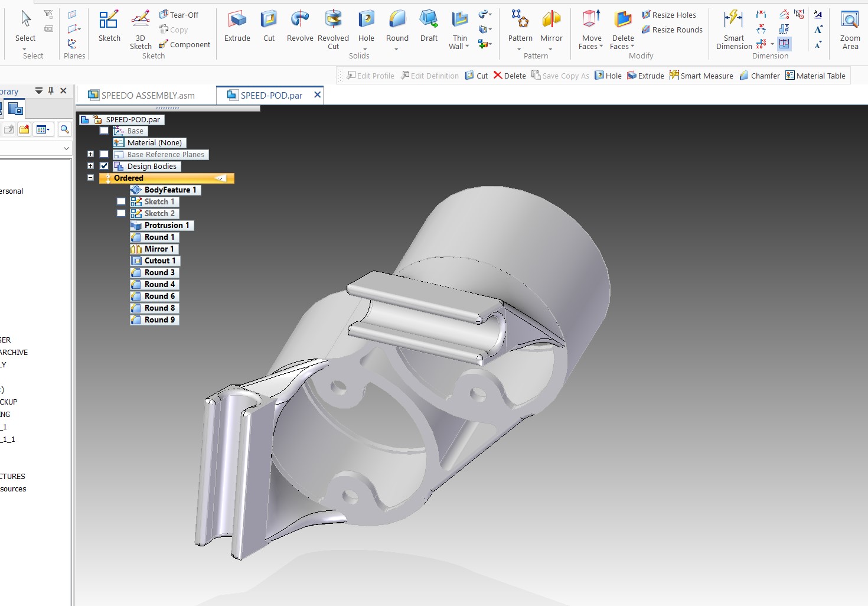Uncheck the Design Bodies visibility checkbox
This screenshot has width=868, height=606.
(104, 166)
